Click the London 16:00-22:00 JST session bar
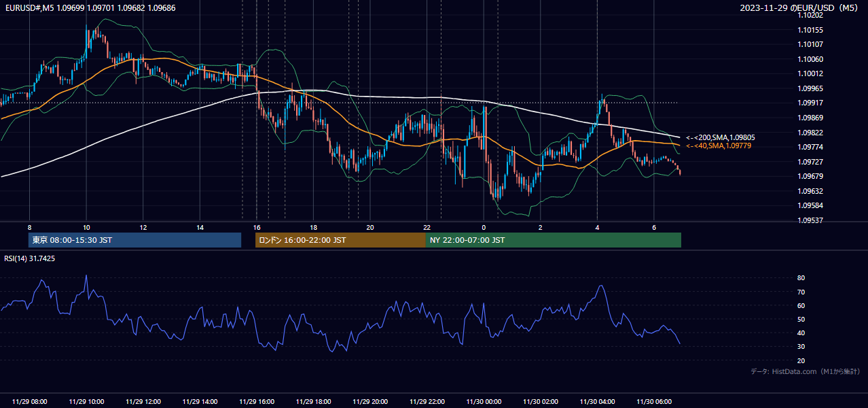 click(x=340, y=240)
